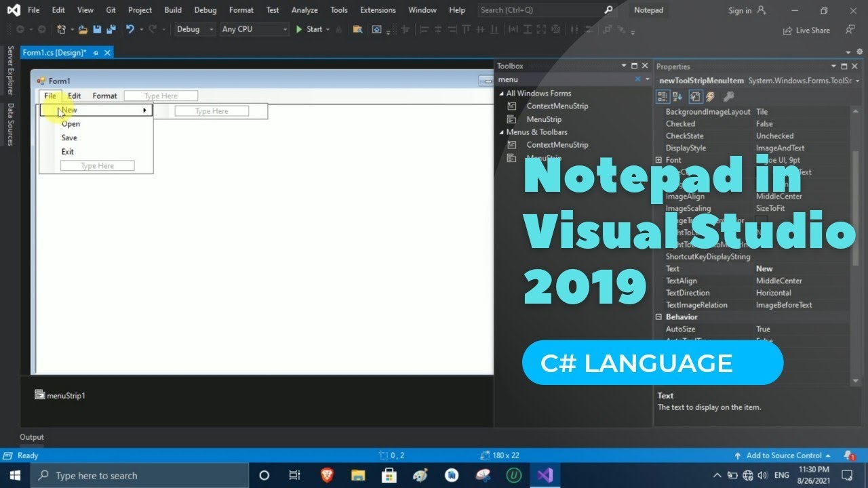Click the Property Pages wrench icon

tap(728, 97)
